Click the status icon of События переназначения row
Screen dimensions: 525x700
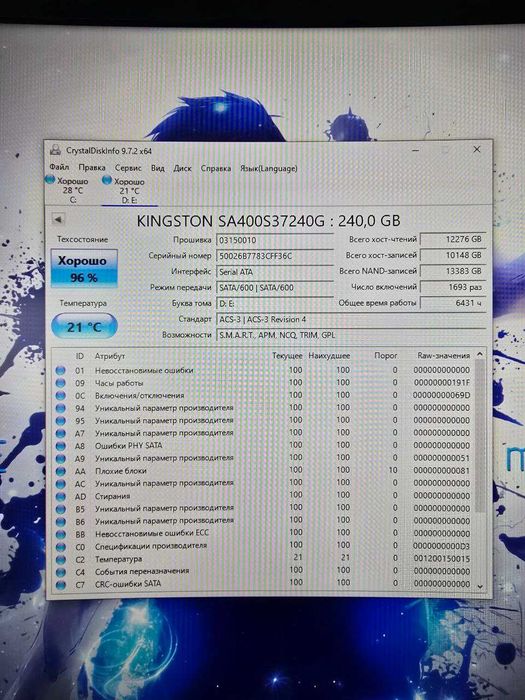tap(61, 571)
